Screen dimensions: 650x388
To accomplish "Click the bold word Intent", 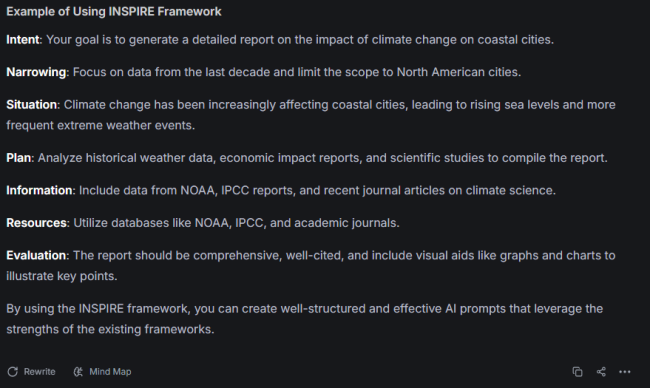I will click(23, 40).
